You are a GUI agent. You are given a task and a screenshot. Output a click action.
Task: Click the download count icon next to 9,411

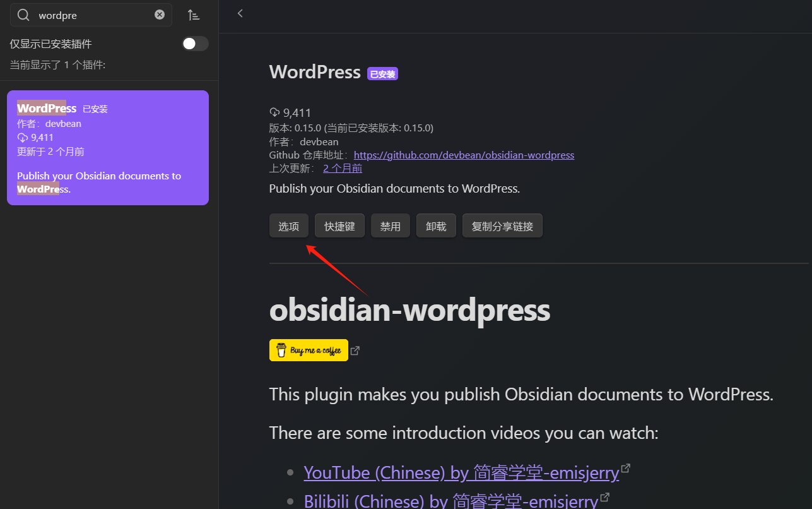tap(274, 112)
